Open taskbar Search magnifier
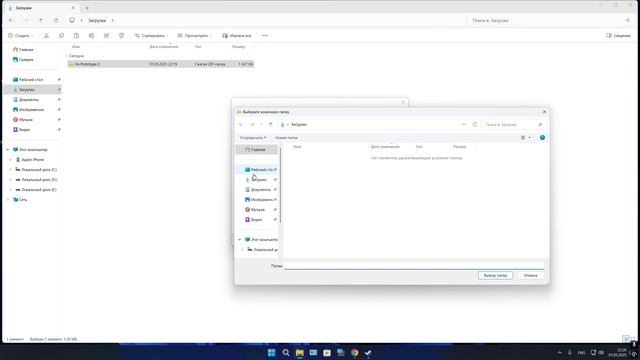The height and width of the screenshot is (360, 640). point(286,353)
